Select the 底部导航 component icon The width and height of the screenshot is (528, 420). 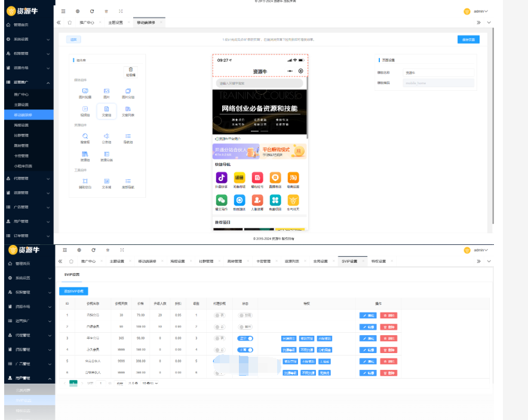point(128,182)
